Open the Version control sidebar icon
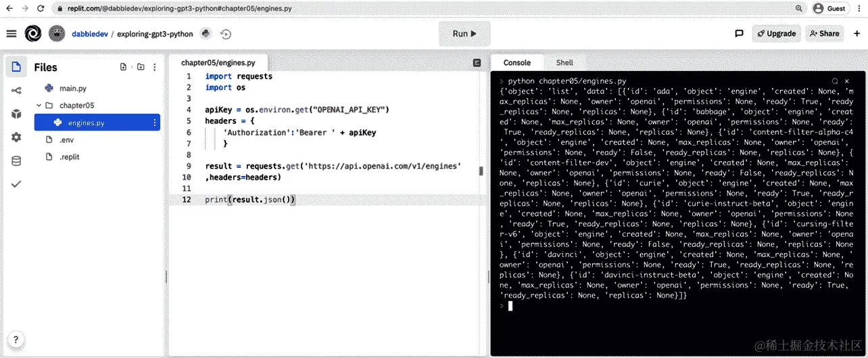 tap(16, 91)
